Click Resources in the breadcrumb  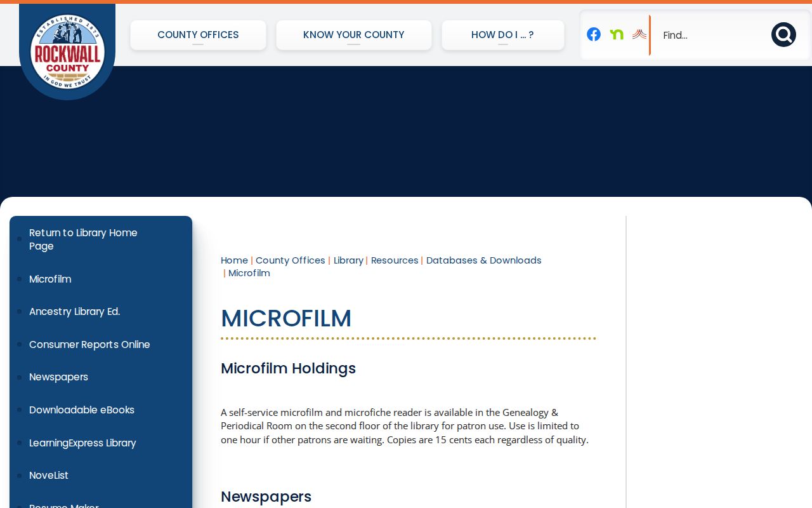coord(395,260)
